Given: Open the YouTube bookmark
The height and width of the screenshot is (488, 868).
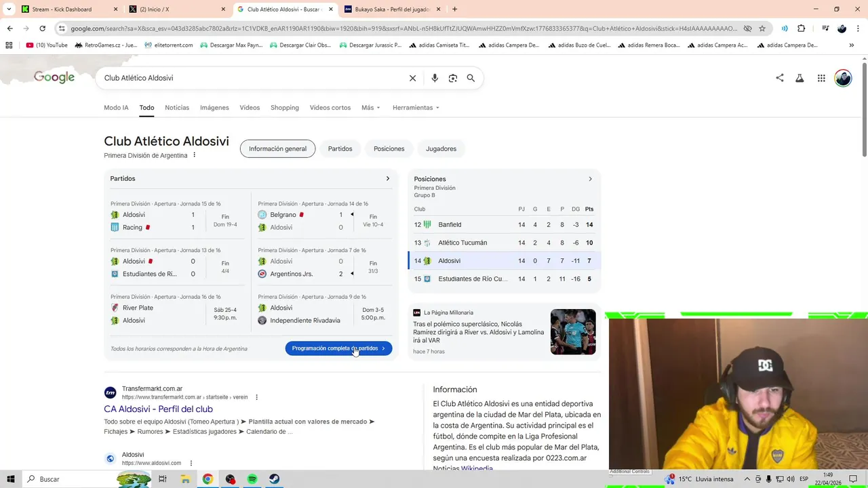Looking at the screenshot, I should click(x=47, y=45).
